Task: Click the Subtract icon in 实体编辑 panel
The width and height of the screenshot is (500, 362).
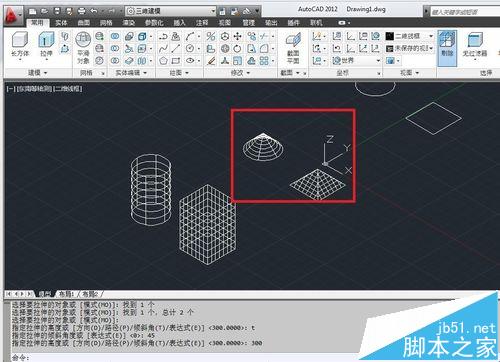Action: click(115, 49)
